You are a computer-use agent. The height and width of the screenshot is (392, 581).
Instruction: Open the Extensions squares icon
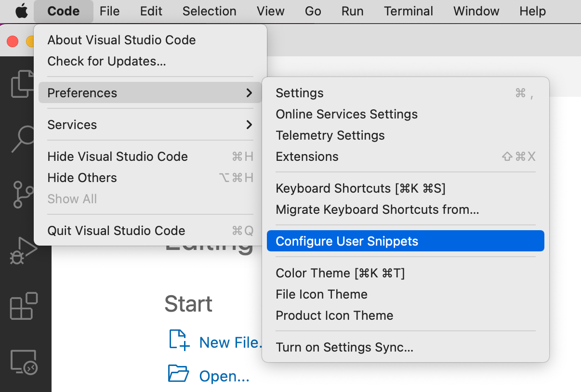click(x=23, y=306)
